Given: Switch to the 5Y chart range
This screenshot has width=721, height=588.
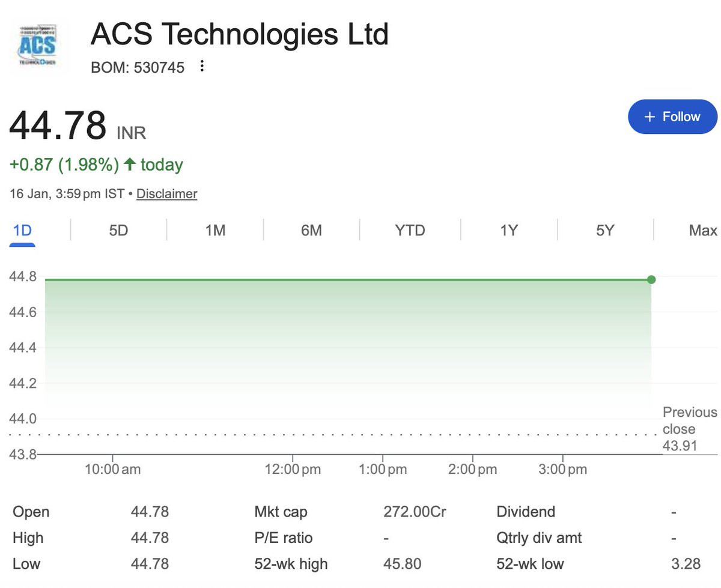Looking at the screenshot, I should (x=605, y=231).
